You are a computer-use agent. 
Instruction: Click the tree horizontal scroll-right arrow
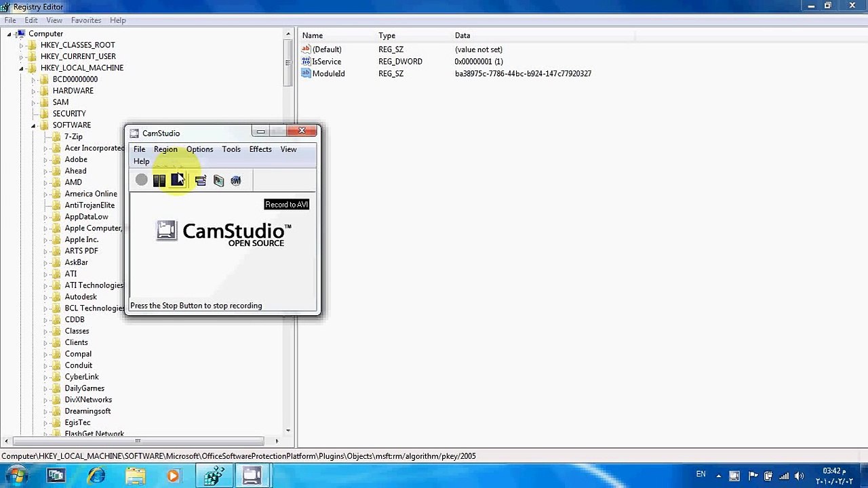[277, 441]
